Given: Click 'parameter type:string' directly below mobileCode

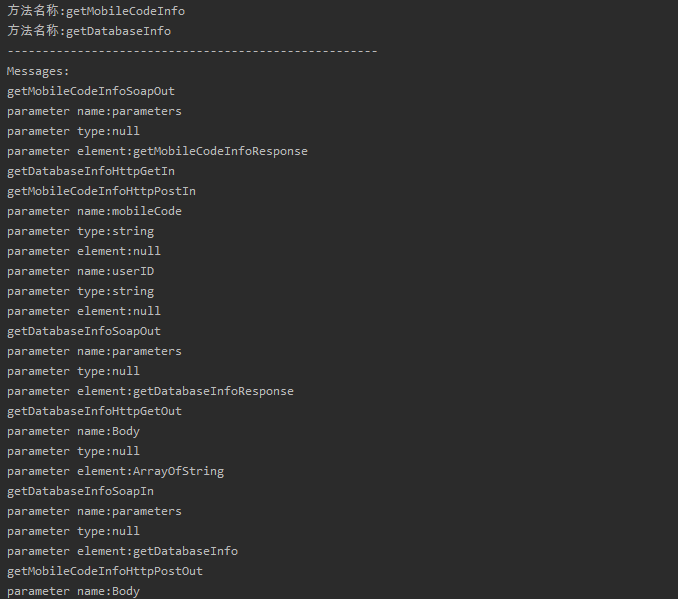Looking at the screenshot, I should pyautogui.click(x=80, y=231).
